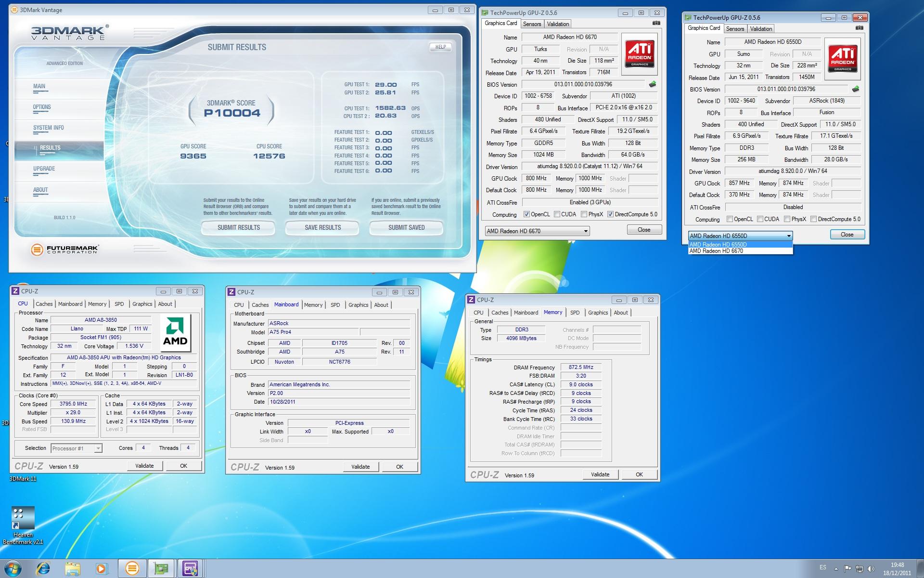924x578 pixels.
Task: Click the CPU-Z title icon in Mainboard window
Action: (x=231, y=292)
